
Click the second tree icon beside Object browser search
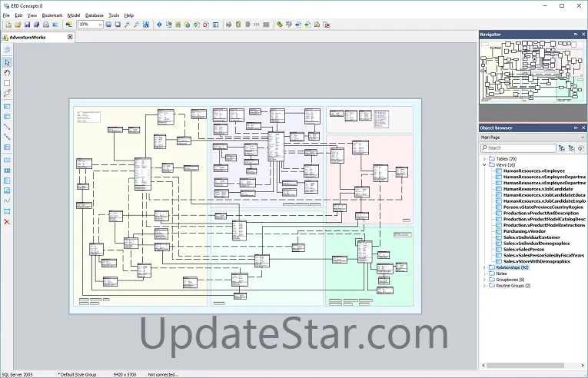[x=571, y=148]
